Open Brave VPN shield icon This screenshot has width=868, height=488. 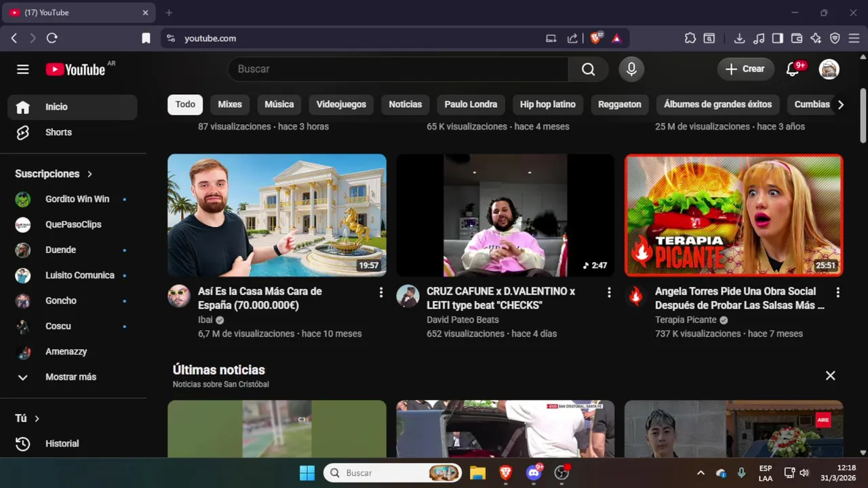coord(835,39)
